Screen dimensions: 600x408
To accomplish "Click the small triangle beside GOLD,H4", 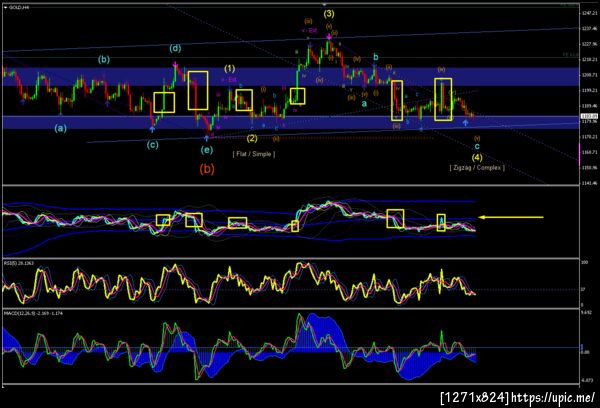I will pyautogui.click(x=5, y=7).
